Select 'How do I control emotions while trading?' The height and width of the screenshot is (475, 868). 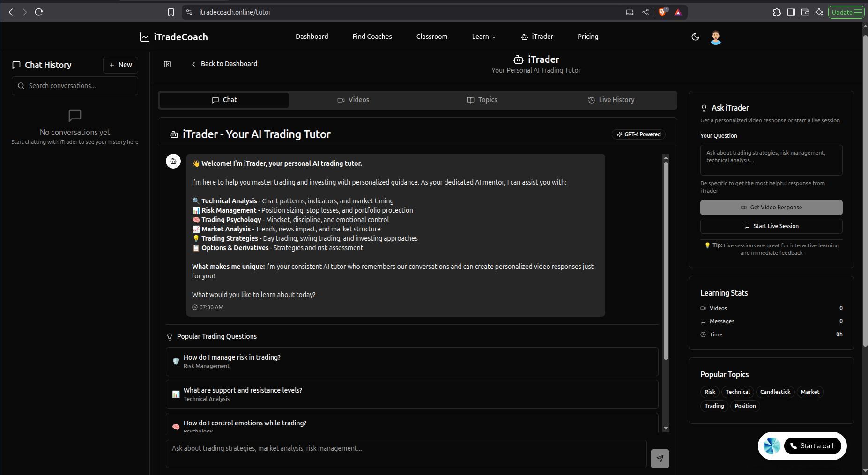(x=412, y=423)
